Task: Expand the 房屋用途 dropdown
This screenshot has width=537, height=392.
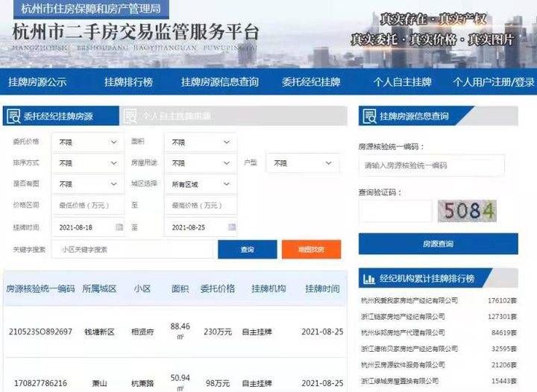Action: (x=201, y=163)
